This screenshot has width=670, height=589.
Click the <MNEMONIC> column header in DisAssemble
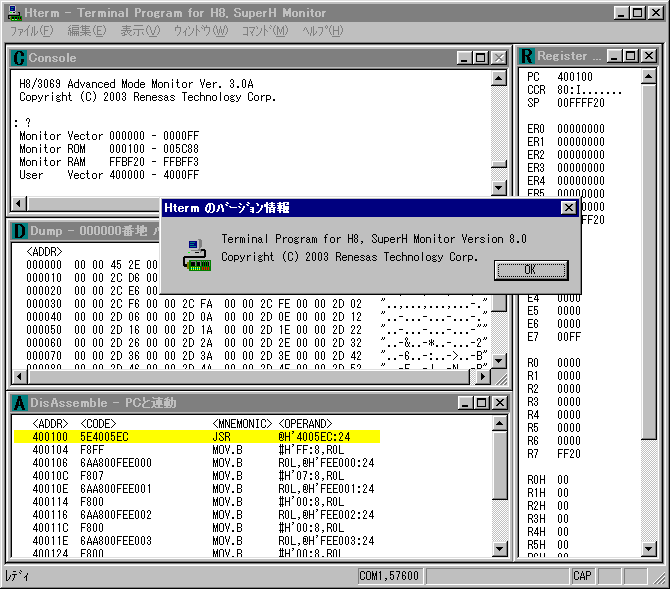(242, 424)
